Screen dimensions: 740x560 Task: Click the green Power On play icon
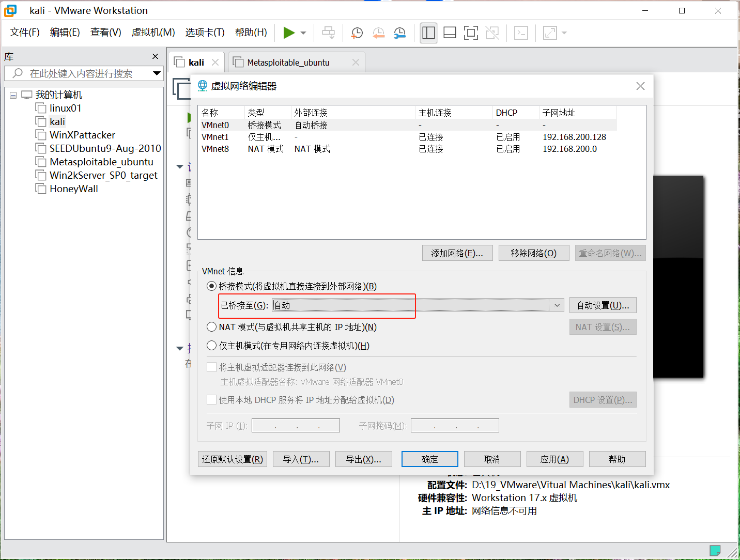(289, 33)
